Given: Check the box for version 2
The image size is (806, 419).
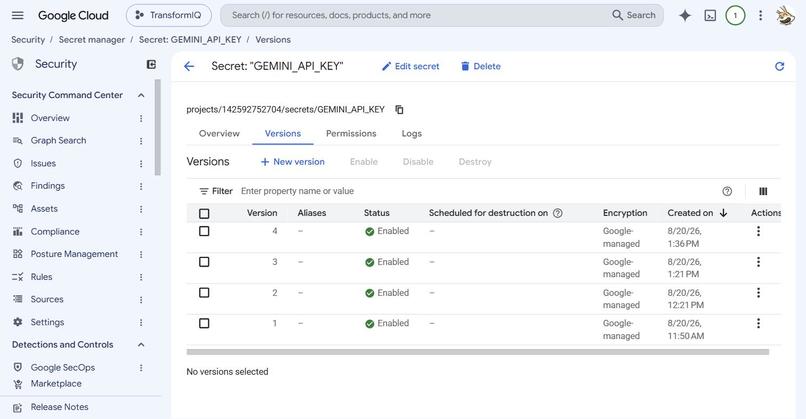Looking at the screenshot, I should (204, 293).
